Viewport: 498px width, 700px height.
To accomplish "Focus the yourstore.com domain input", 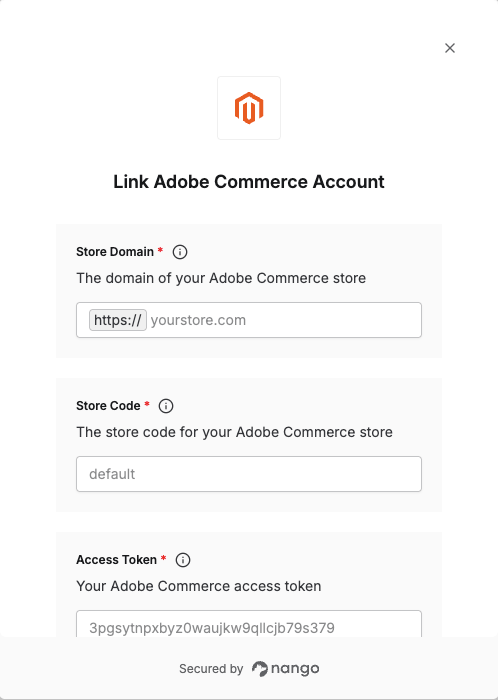I will click(284, 320).
